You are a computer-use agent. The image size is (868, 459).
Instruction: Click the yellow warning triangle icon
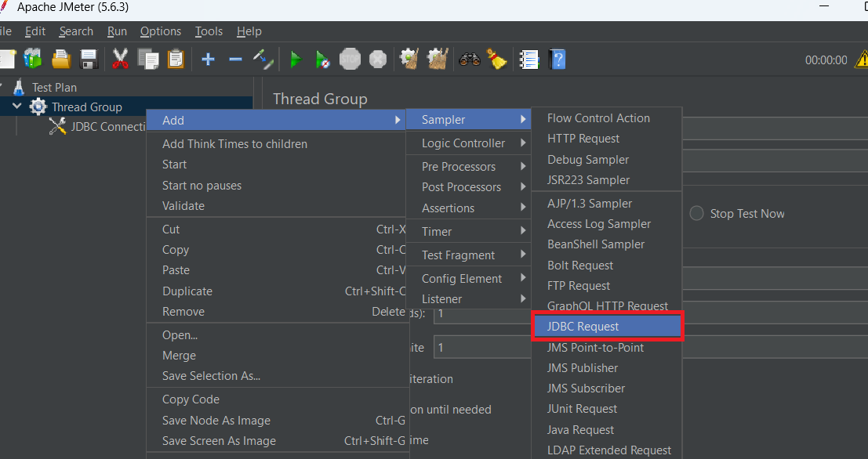(862, 60)
